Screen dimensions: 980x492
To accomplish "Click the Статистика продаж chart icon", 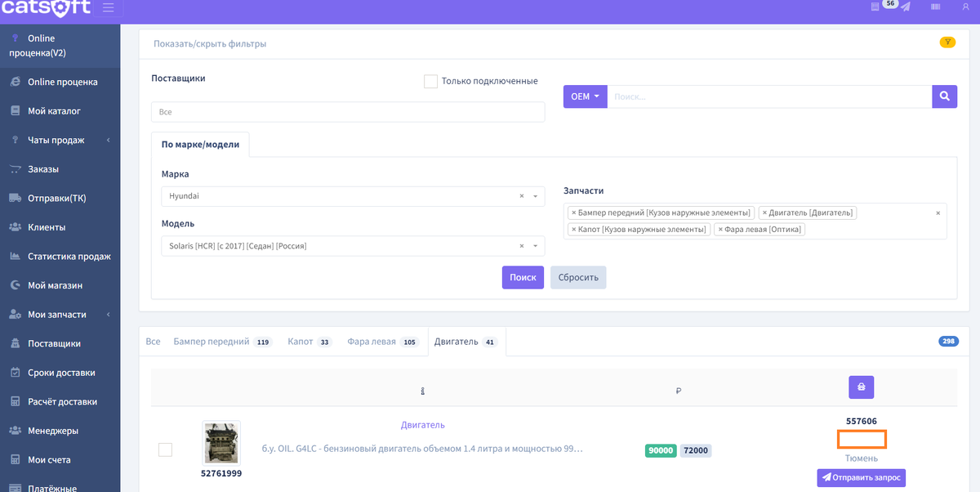I will pyautogui.click(x=15, y=257).
